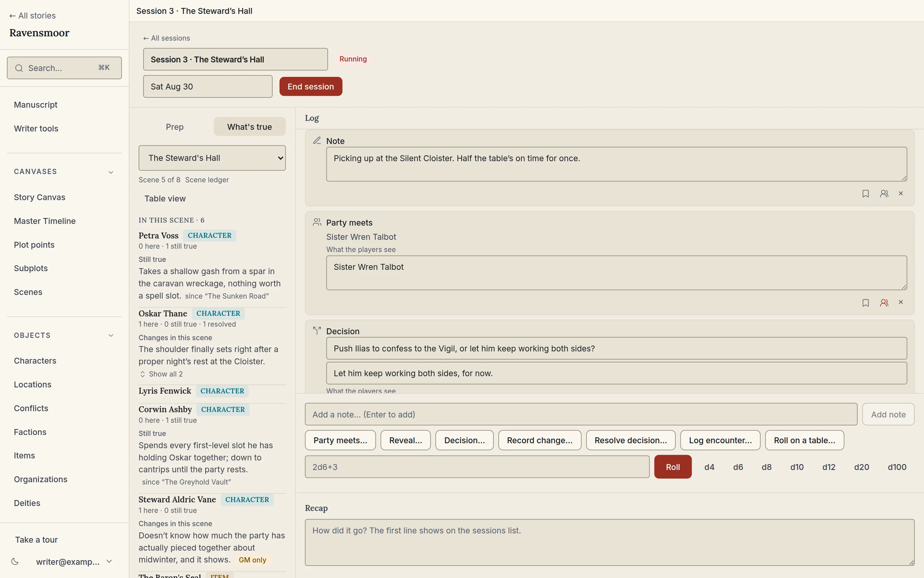This screenshot has height=578, width=924.
Task: Open the scene selector showing The Steward's Hall
Action: coord(212,158)
